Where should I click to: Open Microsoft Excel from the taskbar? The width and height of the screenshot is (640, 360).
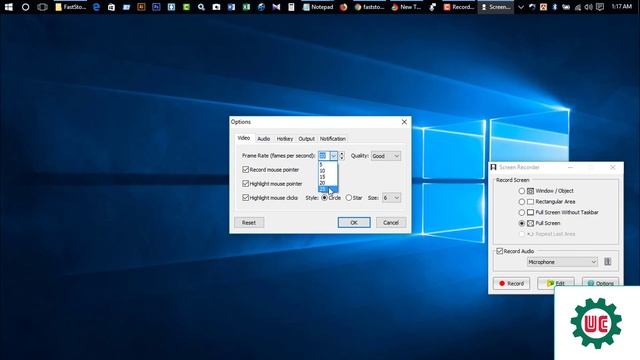click(x=246, y=7)
